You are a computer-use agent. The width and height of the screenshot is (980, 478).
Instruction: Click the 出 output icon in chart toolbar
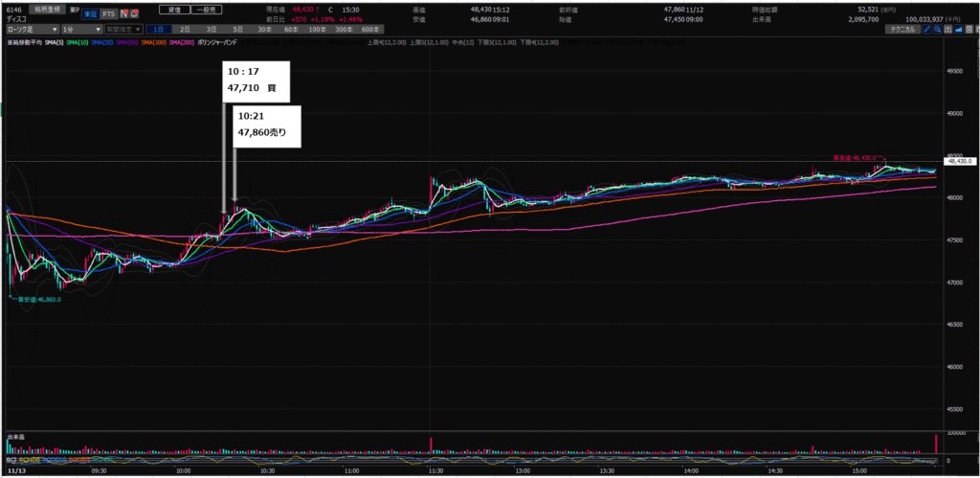click(x=948, y=30)
